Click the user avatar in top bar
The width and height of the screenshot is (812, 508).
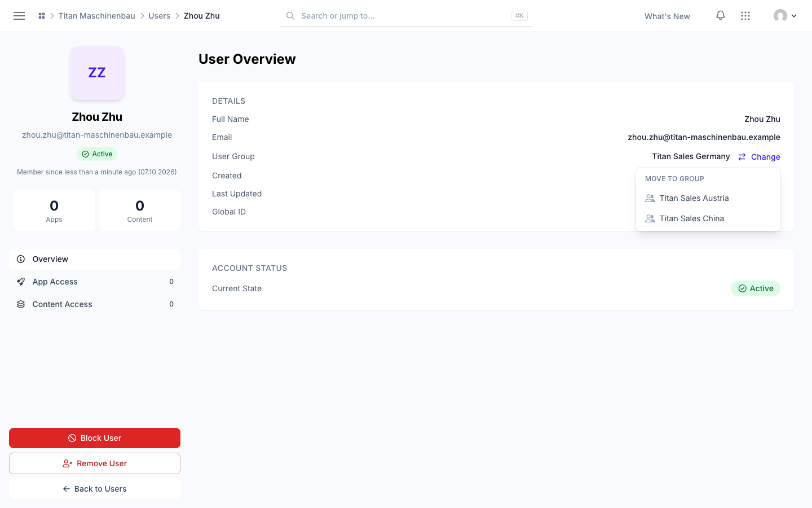(780, 16)
